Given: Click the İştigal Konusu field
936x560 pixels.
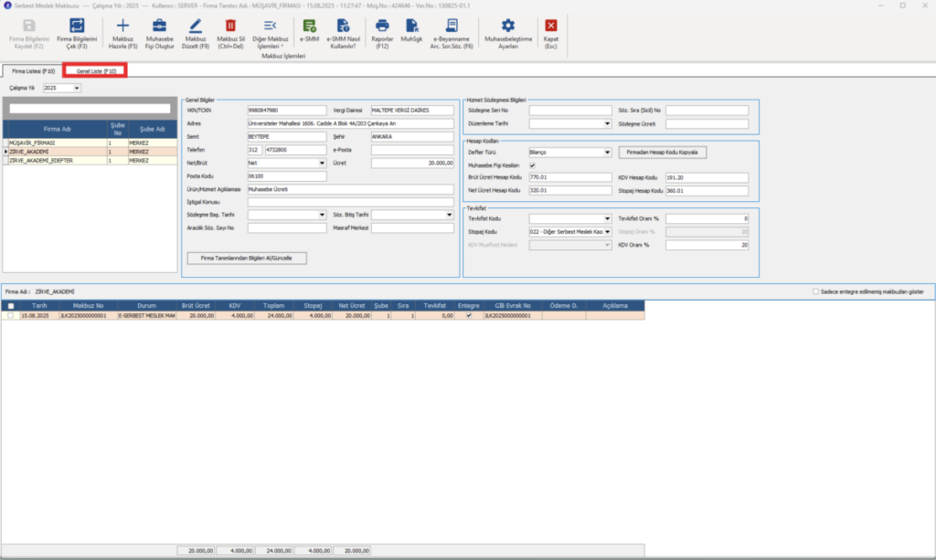Looking at the screenshot, I should pyautogui.click(x=350, y=202).
